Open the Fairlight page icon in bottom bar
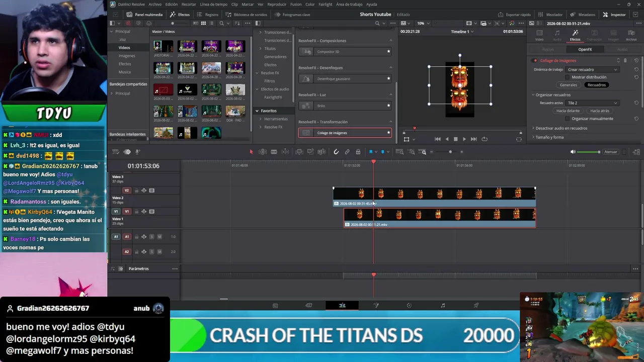The image size is (644, 362). (x=443, y=306)
